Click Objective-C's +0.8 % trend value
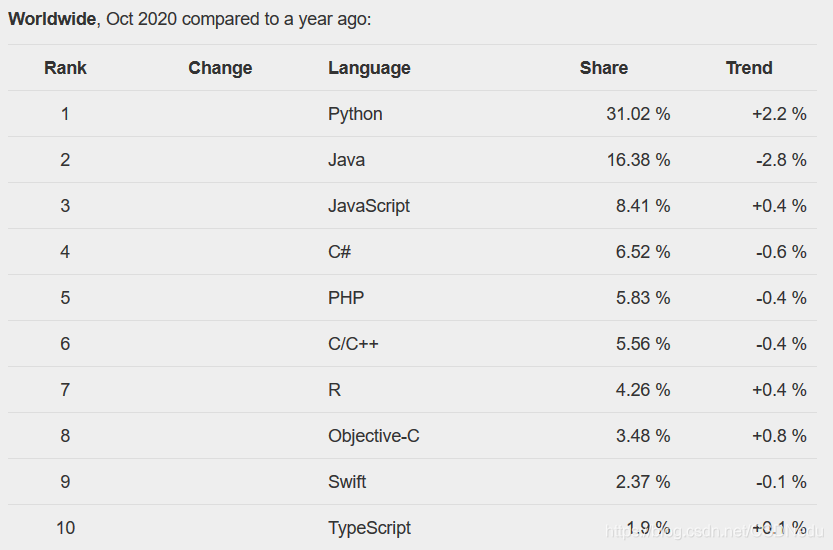The width and height of the screenshot is (833, 550). click(x=779, y=436)
